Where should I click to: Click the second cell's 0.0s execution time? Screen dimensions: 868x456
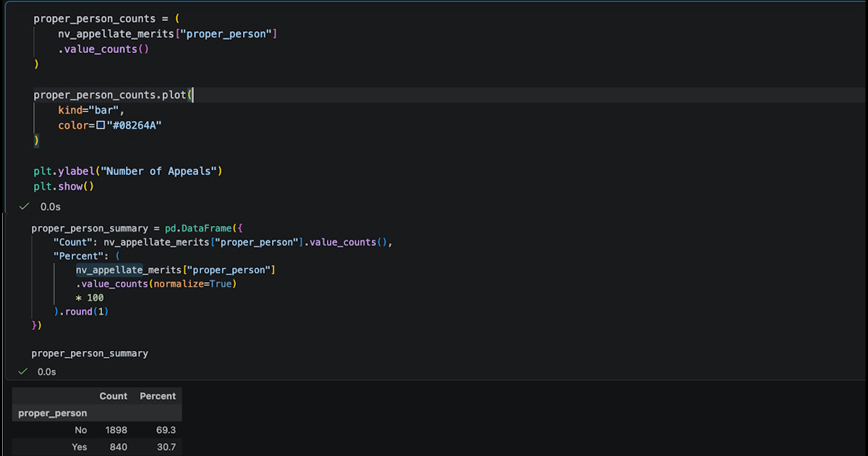point(47,371)
